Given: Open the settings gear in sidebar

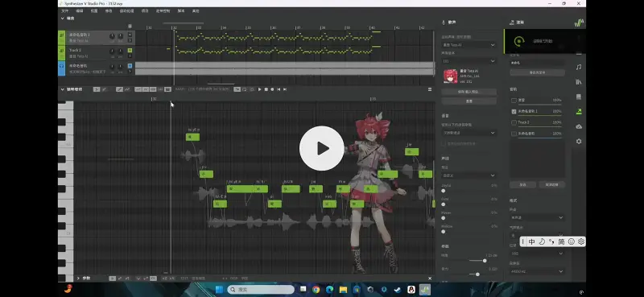Looking at the screenshot, I should [x=579, y=141].
